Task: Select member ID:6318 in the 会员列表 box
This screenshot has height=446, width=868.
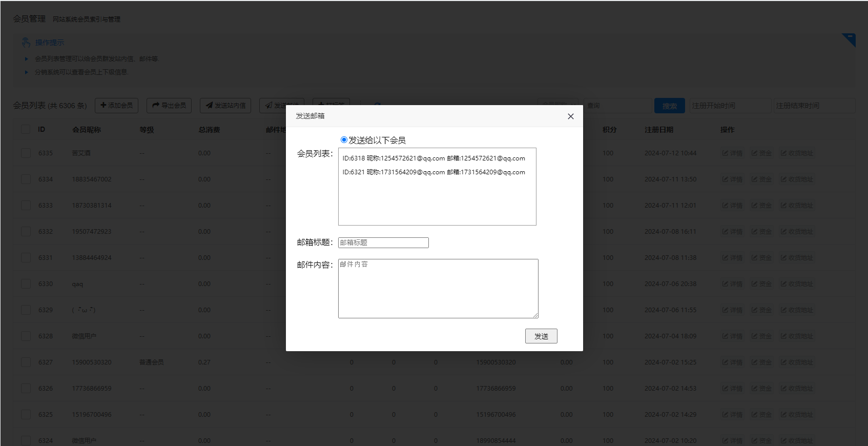Action: click(433, 158)
